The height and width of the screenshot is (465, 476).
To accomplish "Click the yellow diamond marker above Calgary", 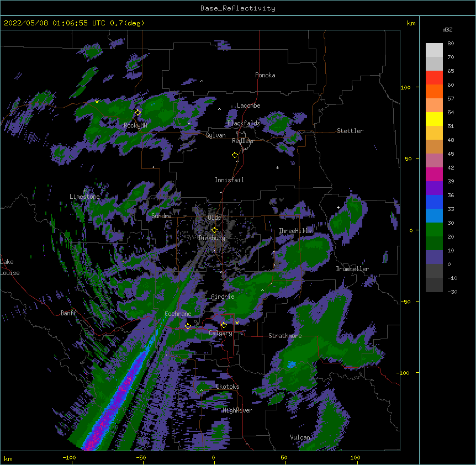I will click(x=224, y=325).
